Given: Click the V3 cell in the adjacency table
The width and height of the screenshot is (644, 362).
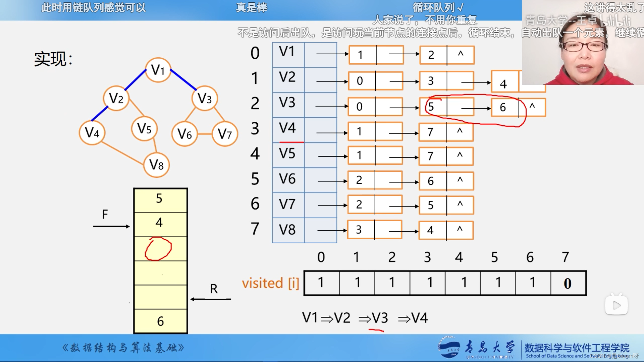Looking at the screenshot, I should tap(288, 105).
